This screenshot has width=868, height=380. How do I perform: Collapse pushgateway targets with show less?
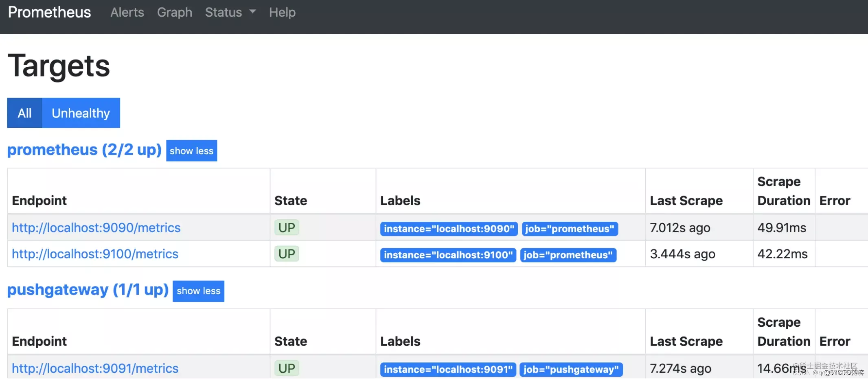pyautogui.click(x=198, y=291)
